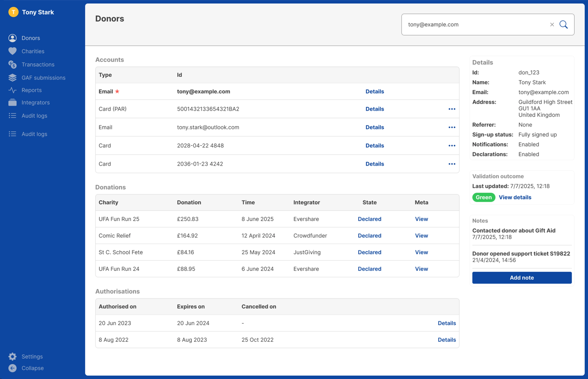The width and height of the screenshot is (588, 379).
Task: Open Declared state for Comic Relief donation
Action: click(369, 236)
